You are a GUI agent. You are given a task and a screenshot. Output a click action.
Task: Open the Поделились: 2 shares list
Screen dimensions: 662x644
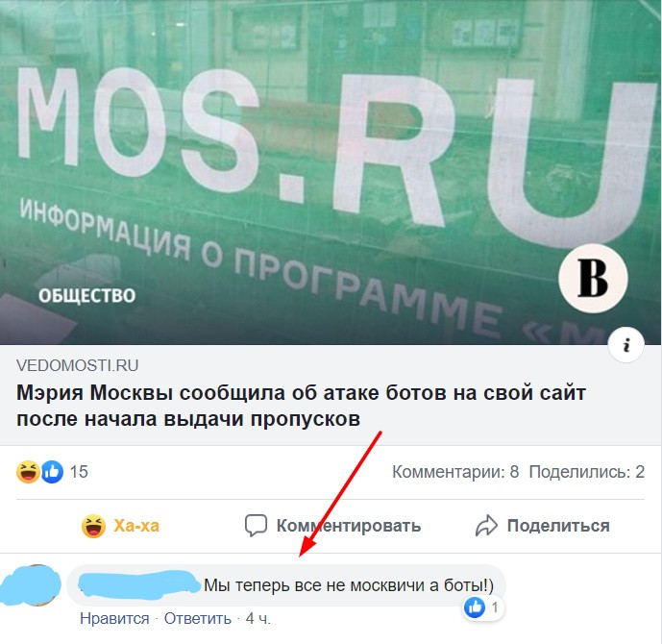click(587, 472)
